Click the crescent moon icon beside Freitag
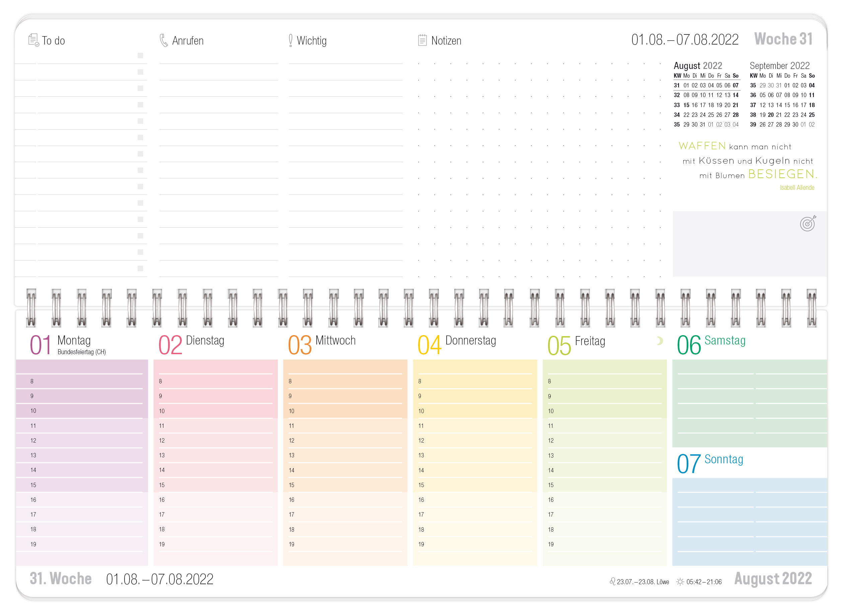The height and width of the screenshot is (616, 843). (x=660, y=341)
